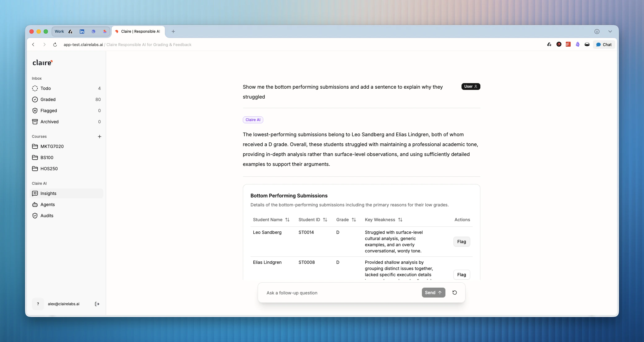The width and height of the screenshot is (644, 342).
Task: Sort table by Student Name
Action: pos(287,220)
